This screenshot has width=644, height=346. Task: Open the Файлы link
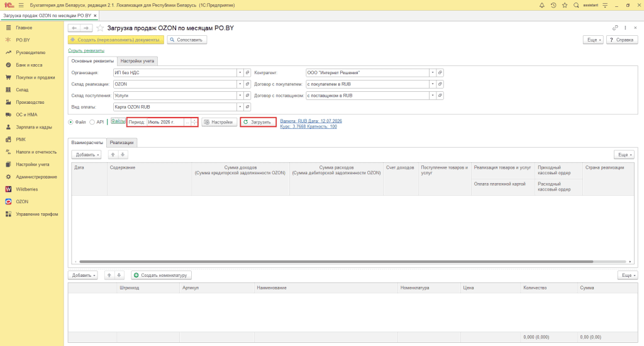coord(118,121)
